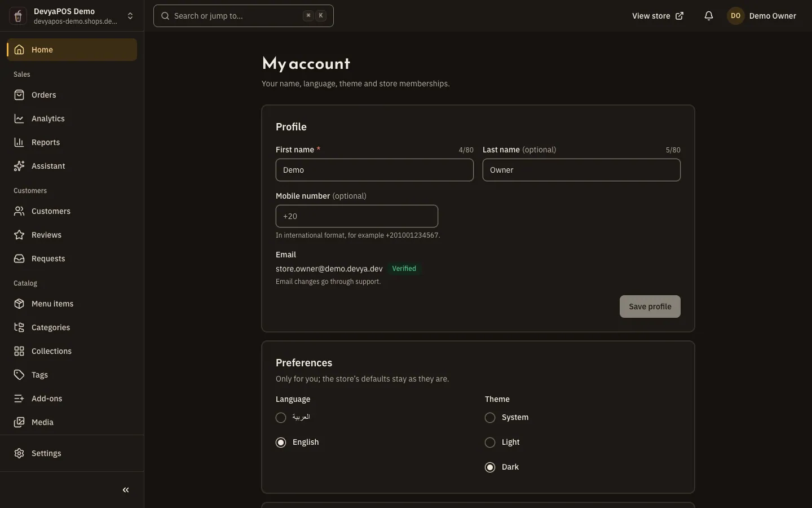Open the Home sidebar item
Image resolution: width=812 pixels, height=508 pixels.
pyautogui.click(x=72, y=50)
